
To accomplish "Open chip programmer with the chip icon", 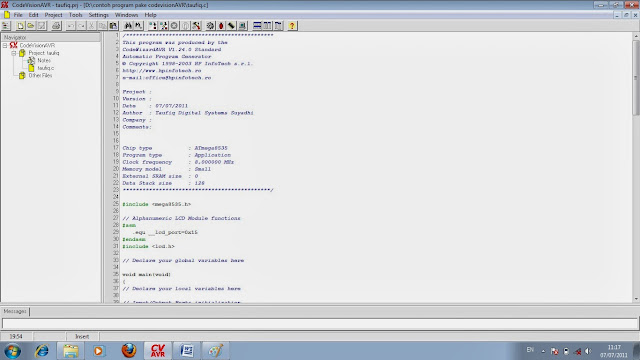I will click(x=231, y=26).
